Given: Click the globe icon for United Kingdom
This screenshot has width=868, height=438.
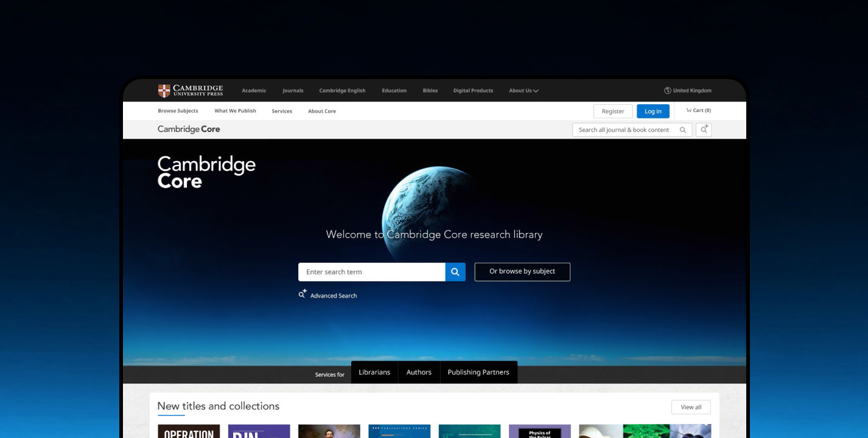Looking at the screenshot, I should (x=667, y=91).
